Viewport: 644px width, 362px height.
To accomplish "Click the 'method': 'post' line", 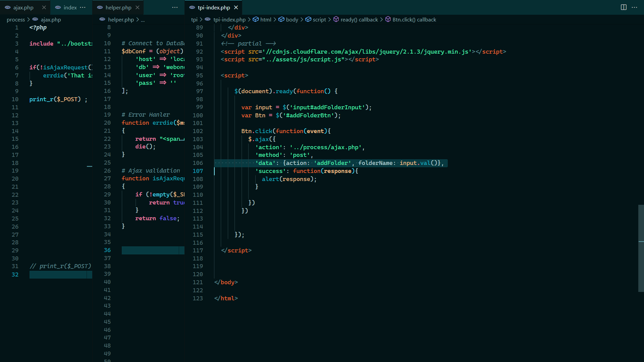I will pos(284,155).
